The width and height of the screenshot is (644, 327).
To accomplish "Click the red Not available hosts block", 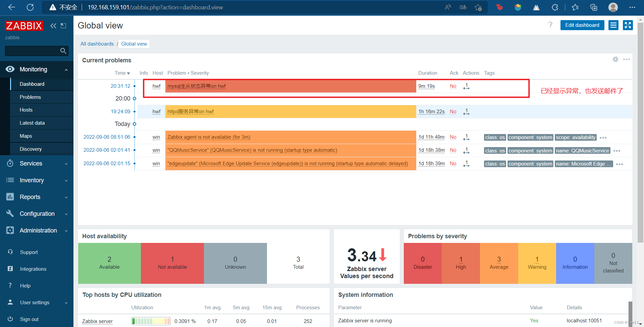I will (172, 263).
